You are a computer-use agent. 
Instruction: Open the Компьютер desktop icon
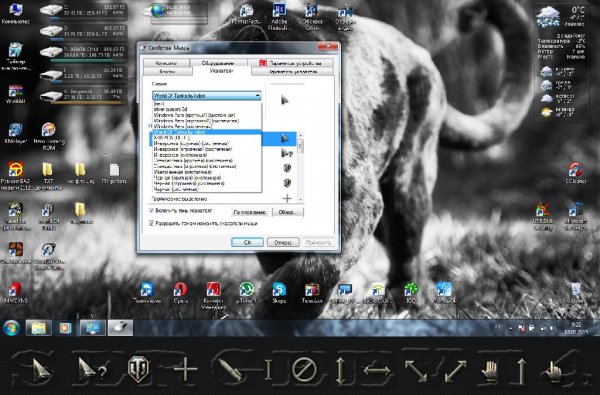tap(15, 13)
